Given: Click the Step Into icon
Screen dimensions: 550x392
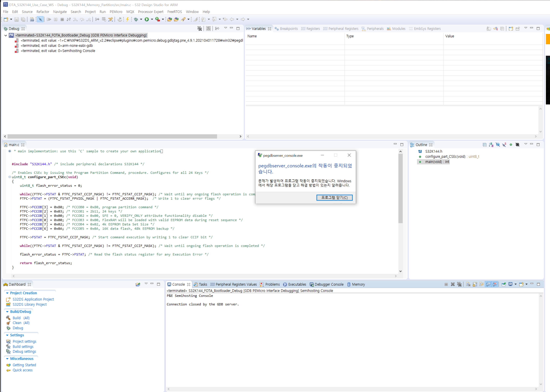Looking at the screenshot, I should pos(75,19).
